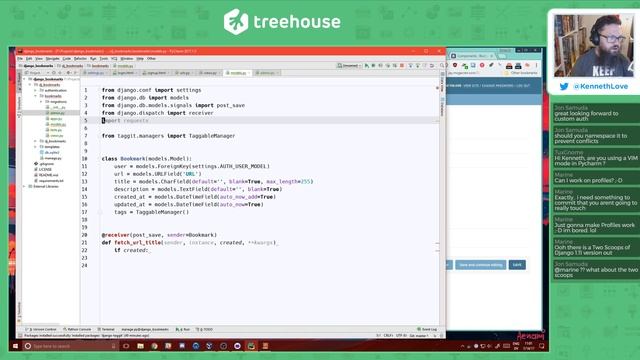Close the Chrome browser tab
This screenshot has height=360, width=640.
[x=491, y=56]
